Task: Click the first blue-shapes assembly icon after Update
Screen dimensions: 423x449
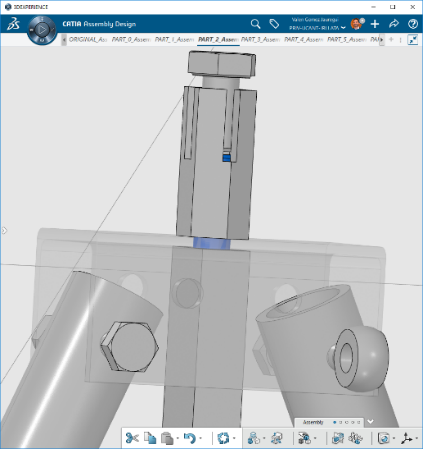Action: coord(254,438)
